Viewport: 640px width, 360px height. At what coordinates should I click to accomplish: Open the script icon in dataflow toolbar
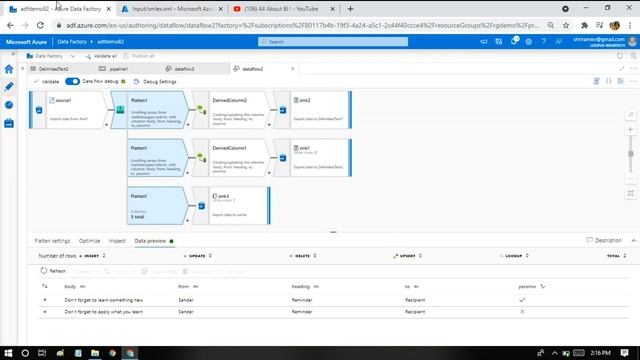(x=596, y=81)
